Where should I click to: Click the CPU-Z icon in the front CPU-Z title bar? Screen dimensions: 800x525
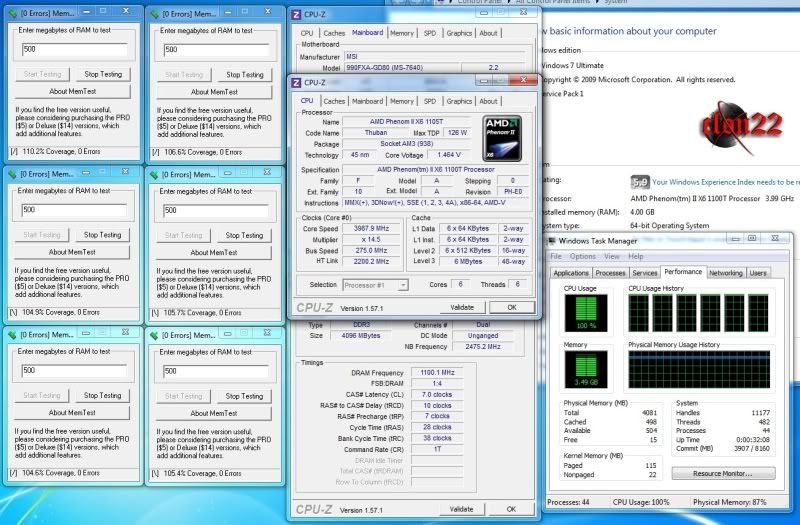click(x=296, y=82)
